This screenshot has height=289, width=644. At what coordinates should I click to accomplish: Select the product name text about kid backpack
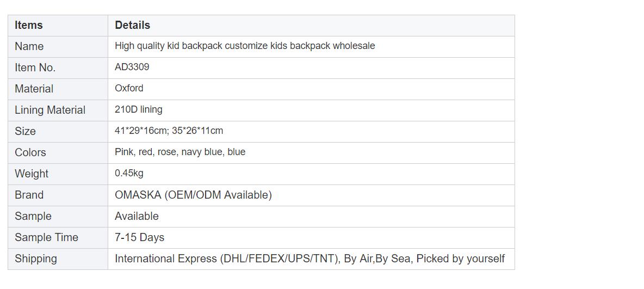tap(245, 46)
